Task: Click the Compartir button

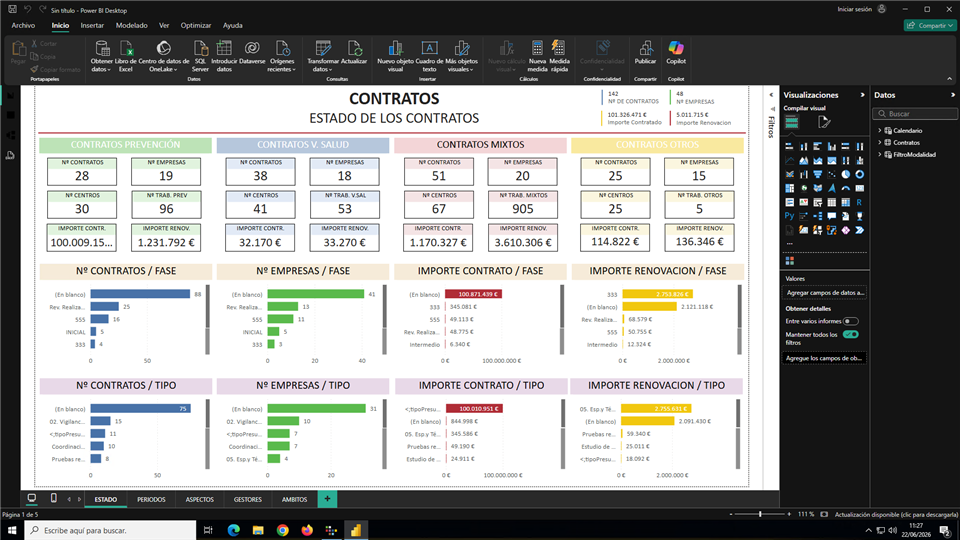Action: point(930,25)
